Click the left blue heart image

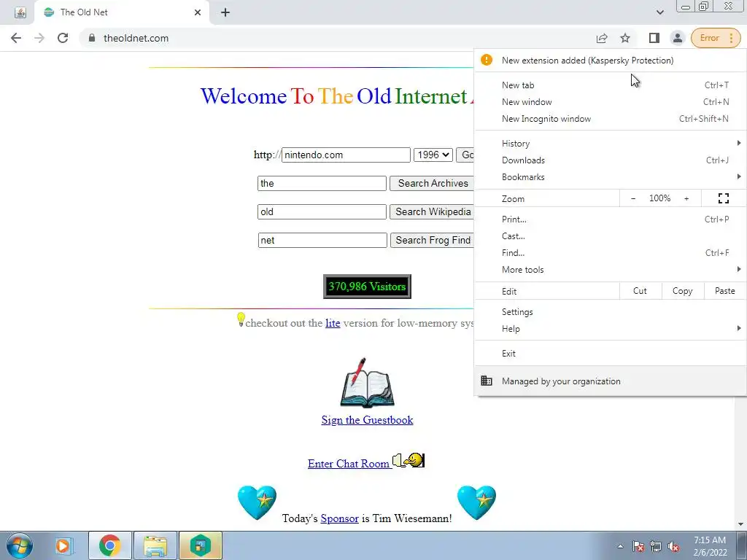257,502
